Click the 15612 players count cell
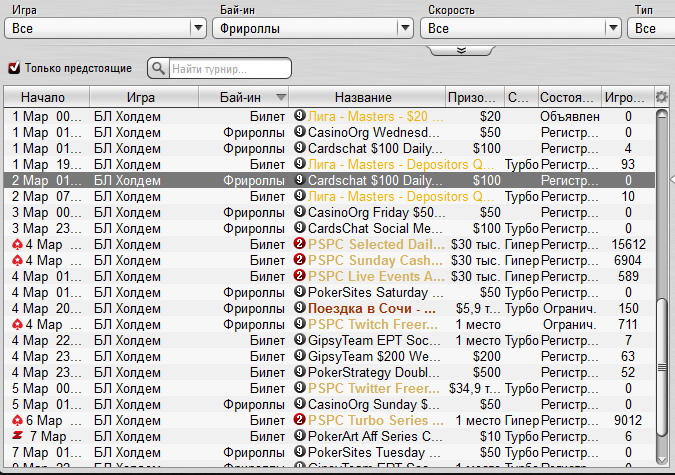The height and width of the screenshot is (475, 675). pos(629,244)
